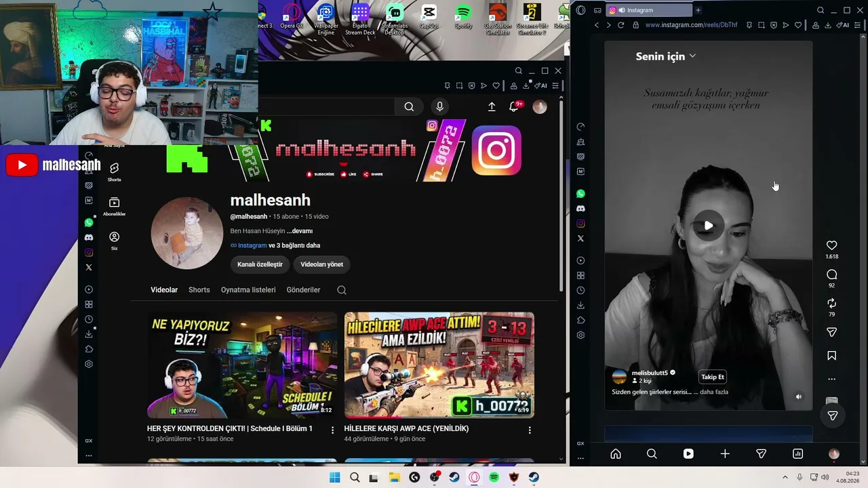This screenshot has width=868, height=488.
Task: Open X in the YouTube window's Opera sidebar
Action: click(x=89, y=267)
